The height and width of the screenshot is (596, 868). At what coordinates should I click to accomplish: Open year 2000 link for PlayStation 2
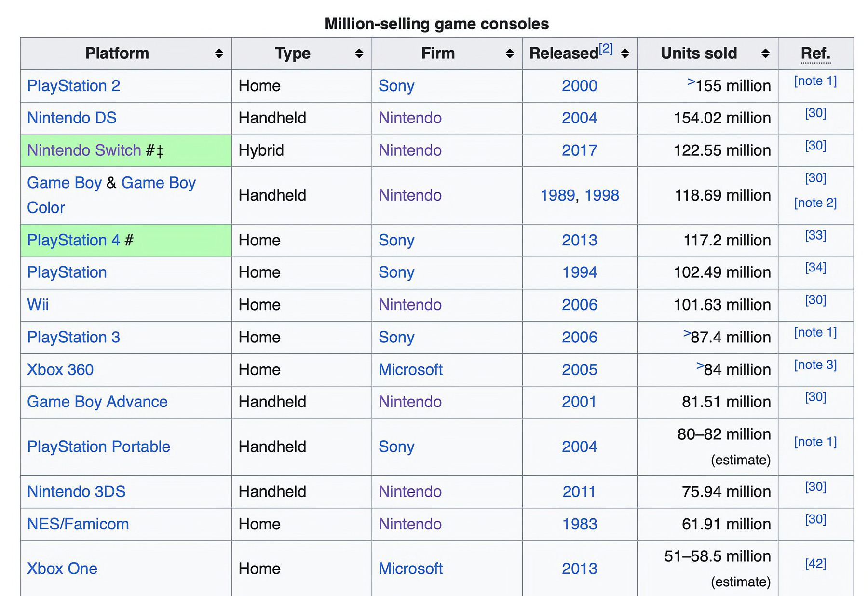tap(580, 86)
